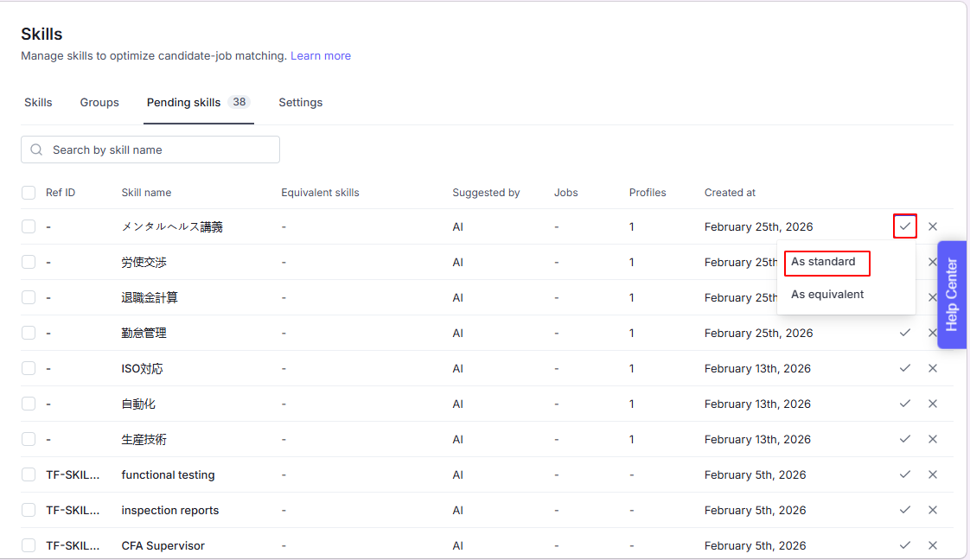
Task: Choose As standard from approval menu
Action: pyautogui.click(x=824, y=262)
